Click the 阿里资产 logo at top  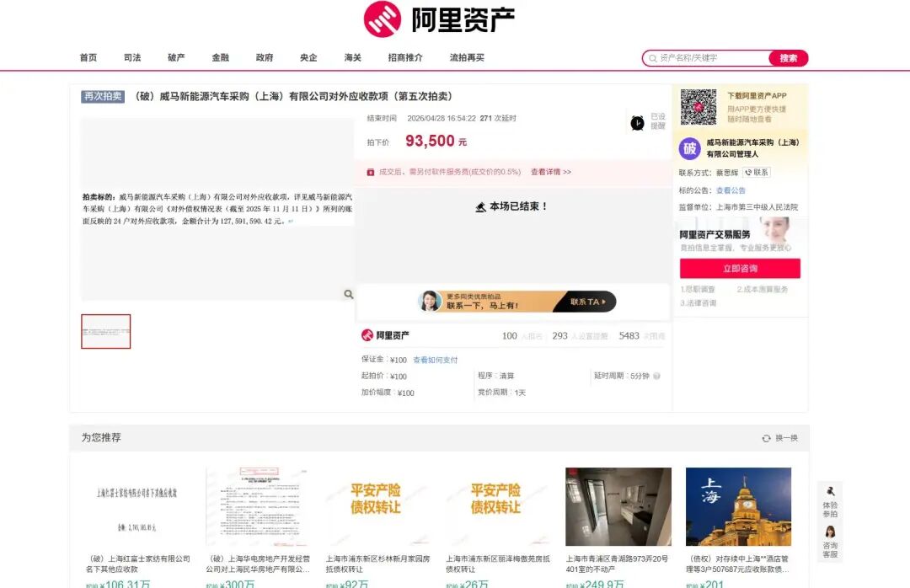pos(439,19)
